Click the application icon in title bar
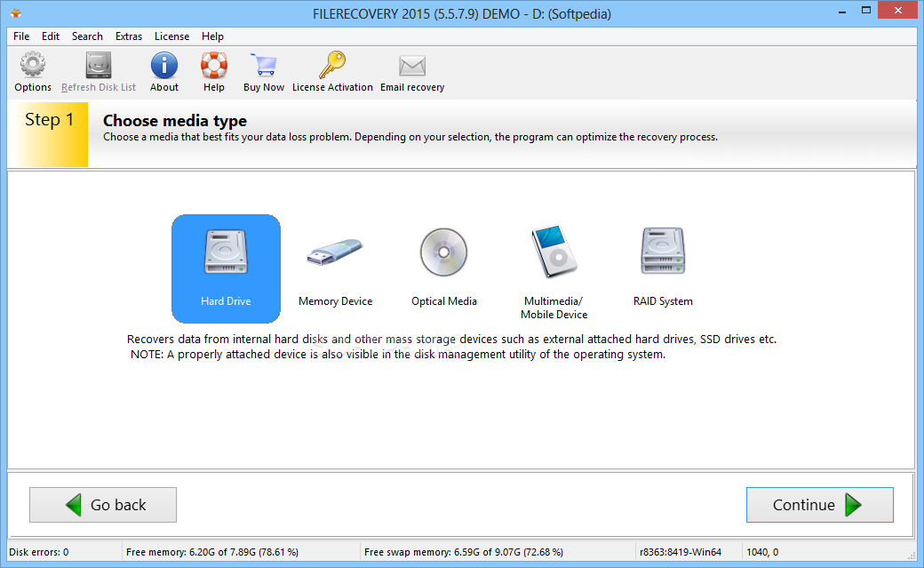Viewport: 924px width, 568px height. (16, 13)
